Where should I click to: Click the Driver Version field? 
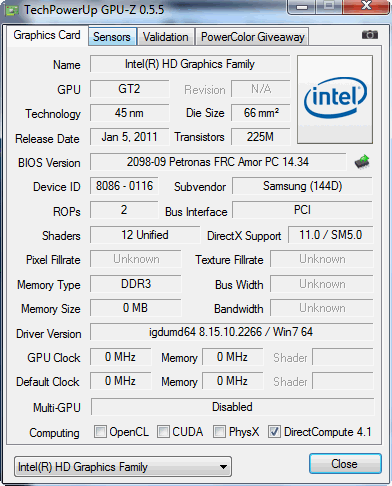[231, 332]
